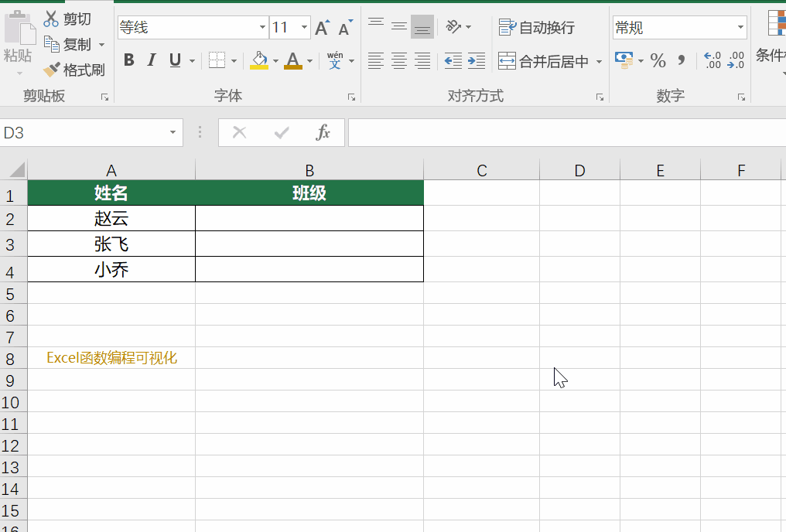Click the Conditional Formatting icon
The image size is (786, 532).
pyautogui.click(x=777, y=23)
